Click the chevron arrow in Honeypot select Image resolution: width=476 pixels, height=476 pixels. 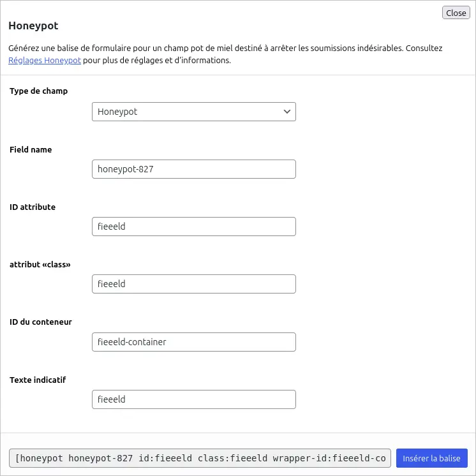tap(286, 112)
